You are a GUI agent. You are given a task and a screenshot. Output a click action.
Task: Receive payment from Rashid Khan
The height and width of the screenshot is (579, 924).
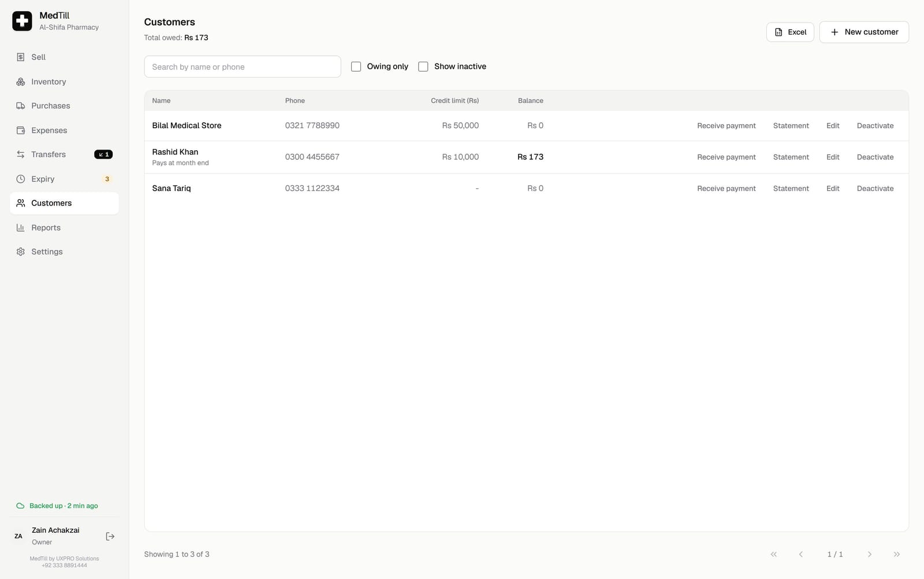click(x=726, y=157)
